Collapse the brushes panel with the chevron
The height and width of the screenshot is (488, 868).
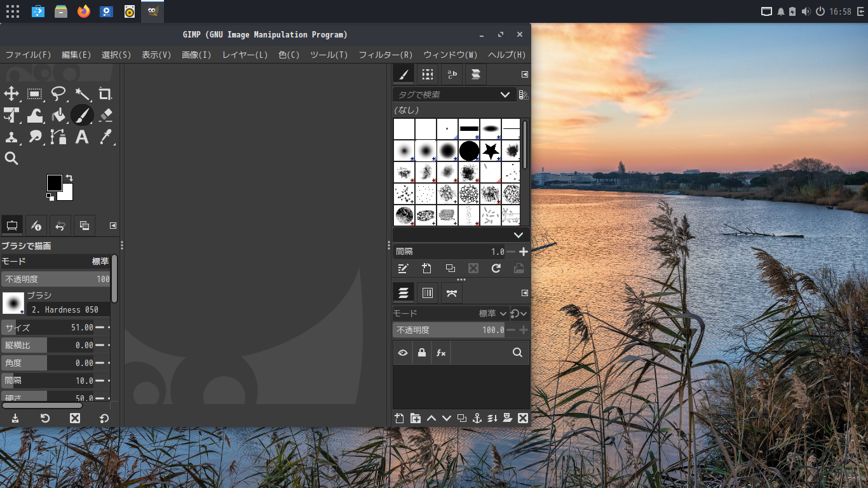518,234
